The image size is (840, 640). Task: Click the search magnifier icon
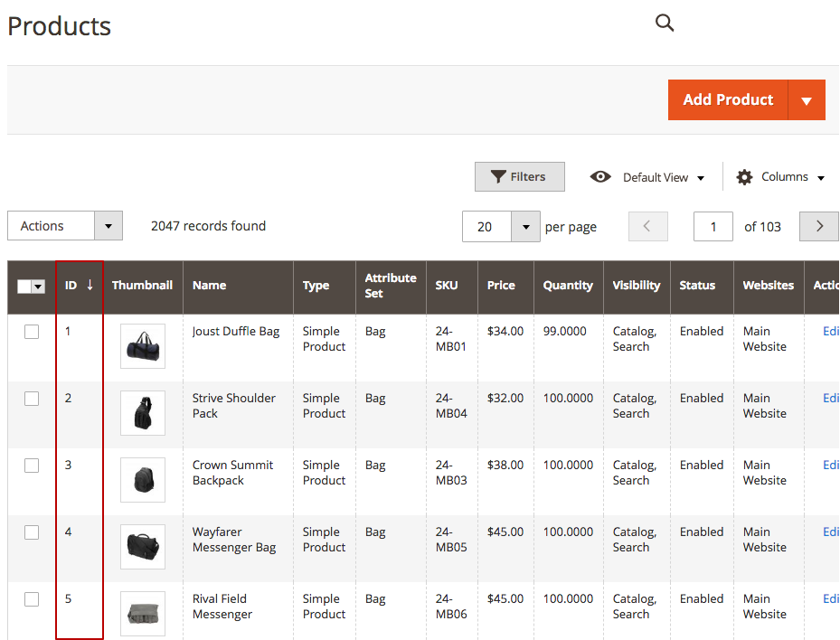coord(665,23)
